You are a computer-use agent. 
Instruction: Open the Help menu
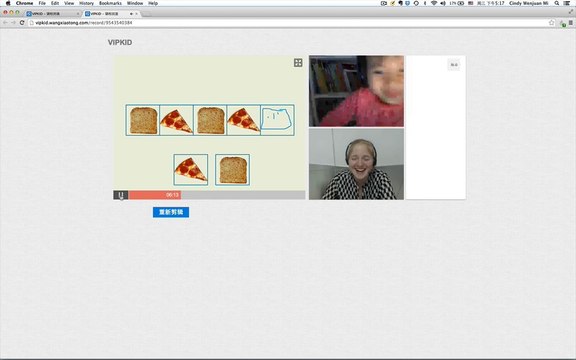click(153, 3)
